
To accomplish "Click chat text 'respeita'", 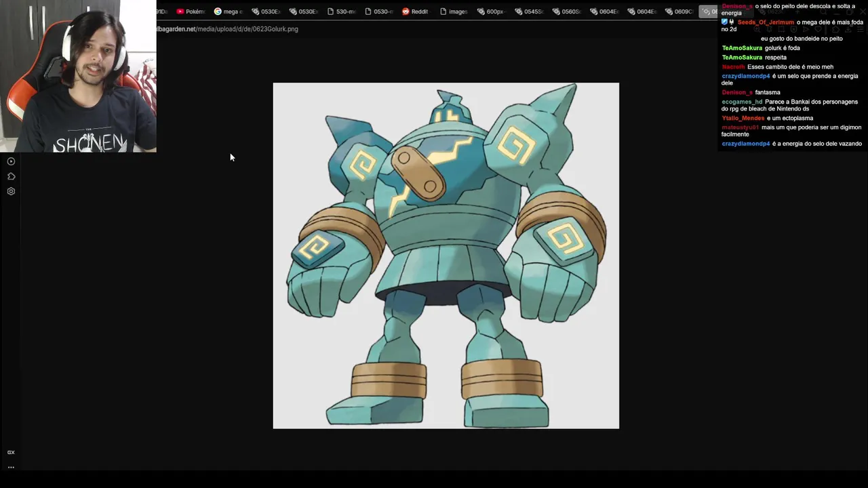I will click(x=776, y=58).
